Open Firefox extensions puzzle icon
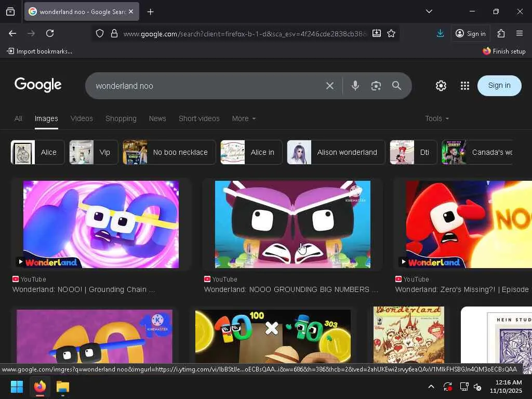This screenshot has width=532, height=399. [501, 33]
